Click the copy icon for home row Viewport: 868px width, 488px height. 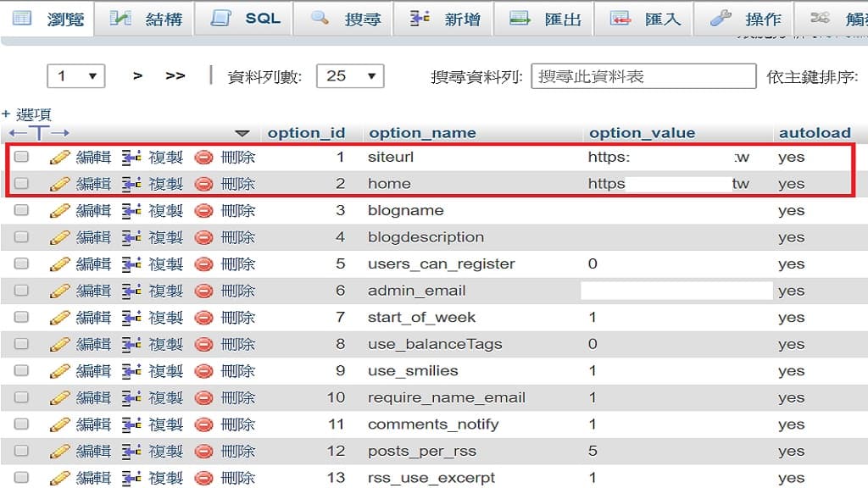(x=131, y=184)
